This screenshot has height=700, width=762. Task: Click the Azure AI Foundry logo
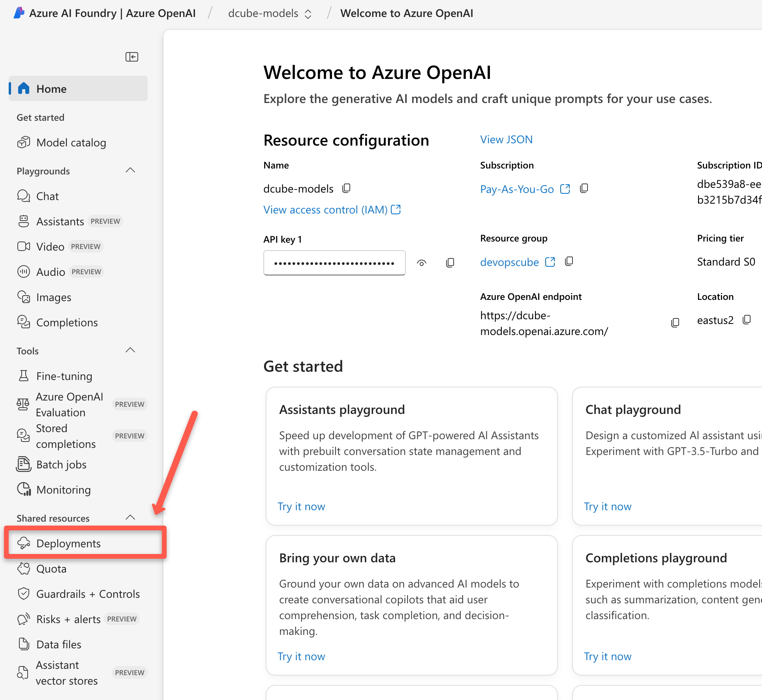coord(19,13)
